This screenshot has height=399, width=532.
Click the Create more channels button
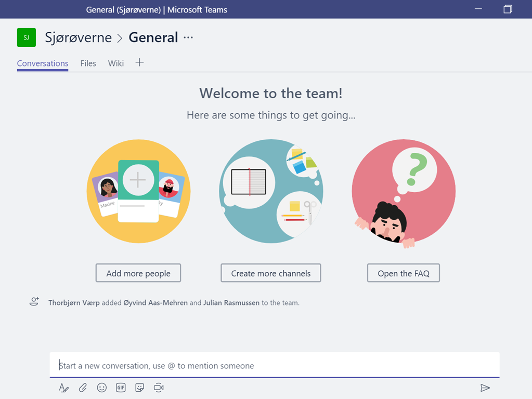tap(270, 273)
